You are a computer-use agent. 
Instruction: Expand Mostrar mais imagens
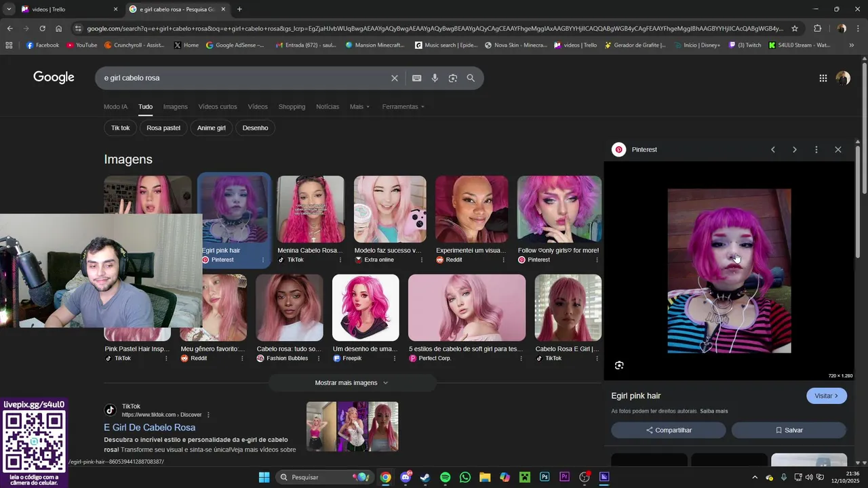click(351, 383)
